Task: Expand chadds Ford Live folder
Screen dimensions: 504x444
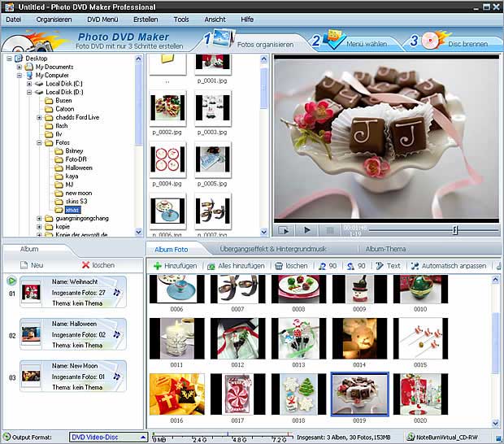Action: click(x=39, y=117)
